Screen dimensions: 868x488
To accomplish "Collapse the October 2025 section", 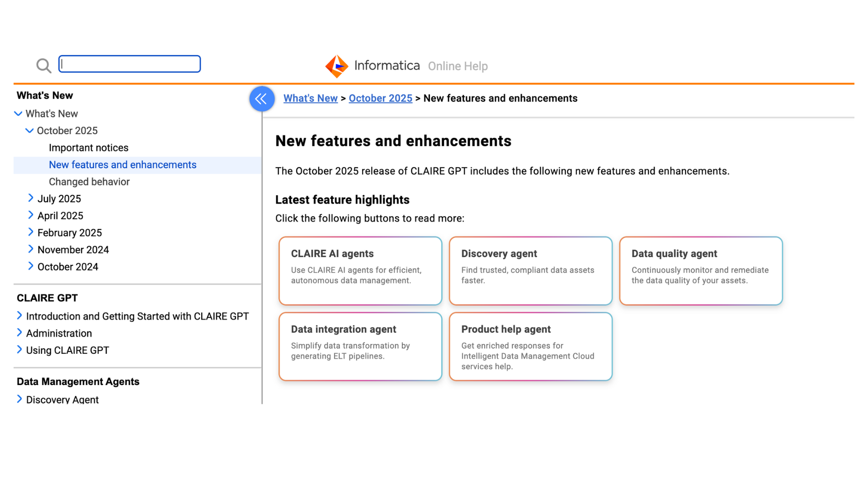I will point(29,131).
